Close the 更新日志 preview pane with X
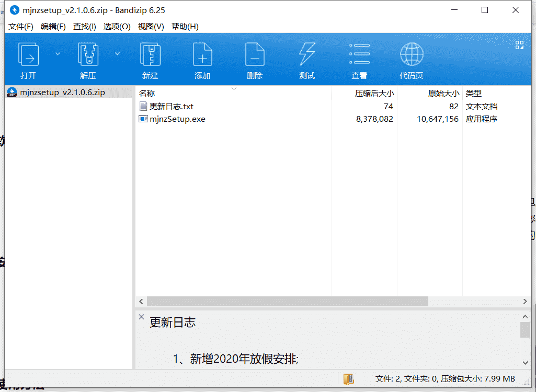The image size is (536, 392). [142, 317]
